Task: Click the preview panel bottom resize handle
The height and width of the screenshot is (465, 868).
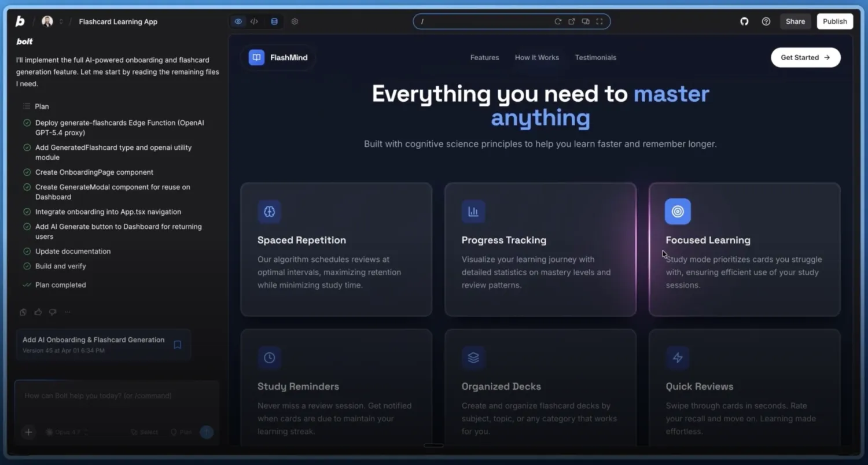Action: (x=433, y=445)
